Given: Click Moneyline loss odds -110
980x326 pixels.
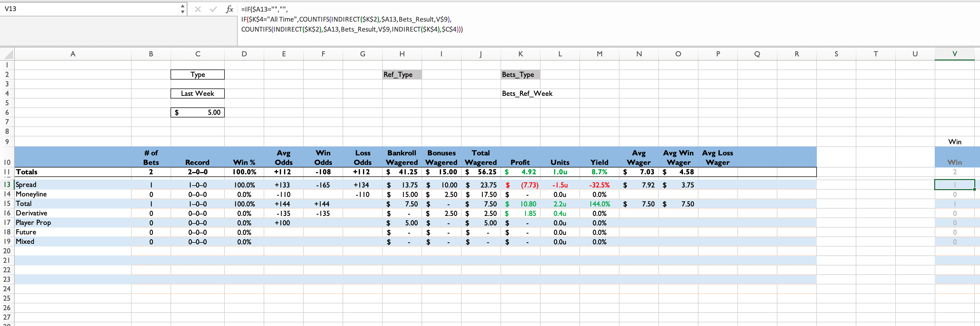Looking at the screenshot, I should [x=363, y=195].
